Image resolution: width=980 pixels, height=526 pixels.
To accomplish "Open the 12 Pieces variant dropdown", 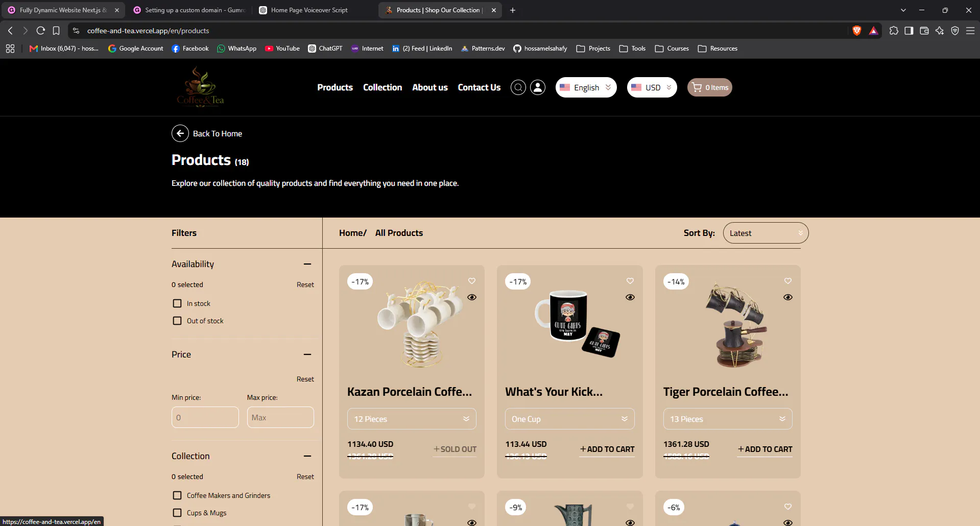I will 412,419.
